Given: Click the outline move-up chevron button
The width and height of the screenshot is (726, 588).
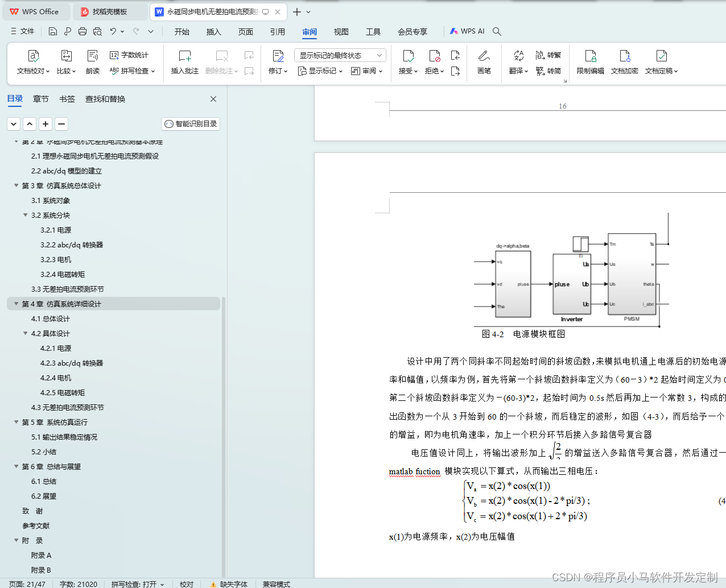Looking at the screenshot, I should tap(30, 124).
